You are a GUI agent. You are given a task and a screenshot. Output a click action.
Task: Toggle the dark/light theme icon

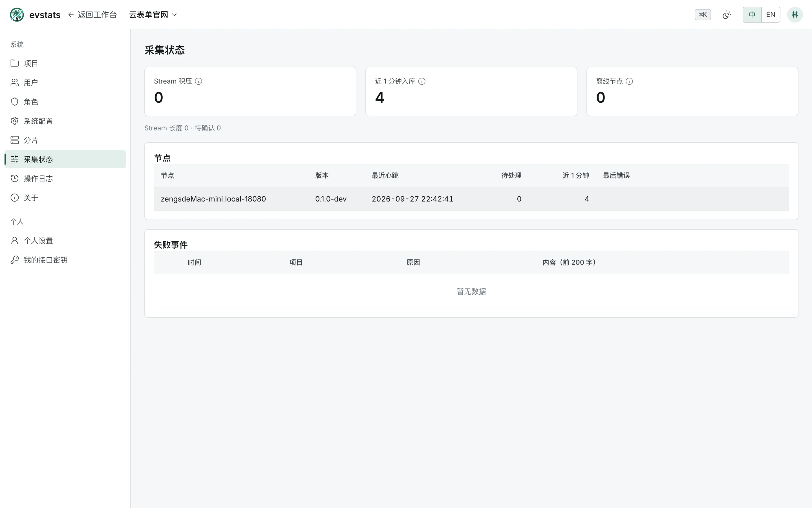pyautogui.click(x=727, y=15)
